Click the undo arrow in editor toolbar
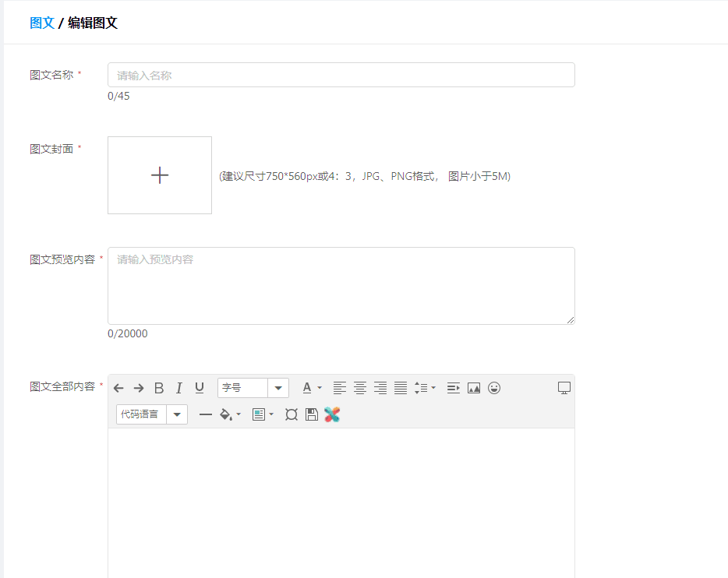This screenshot has width=728, height=578. click(118, 388)
